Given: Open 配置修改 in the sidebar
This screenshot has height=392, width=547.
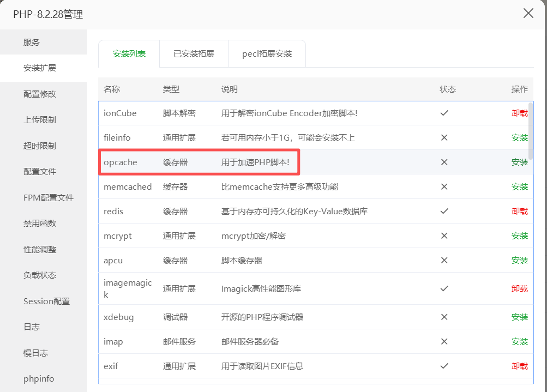Looking at the screenshot, I should pos(40,94).
